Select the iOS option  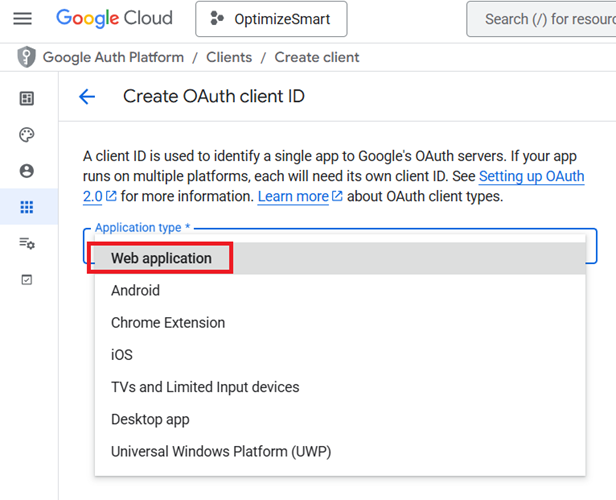click(122, 355)
